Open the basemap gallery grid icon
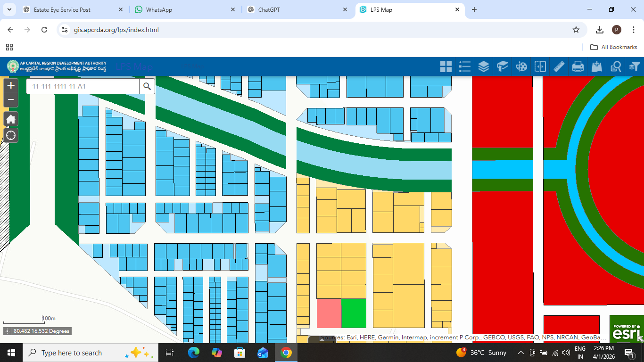The width and height of the screenshot is (644, 362). 446,66
